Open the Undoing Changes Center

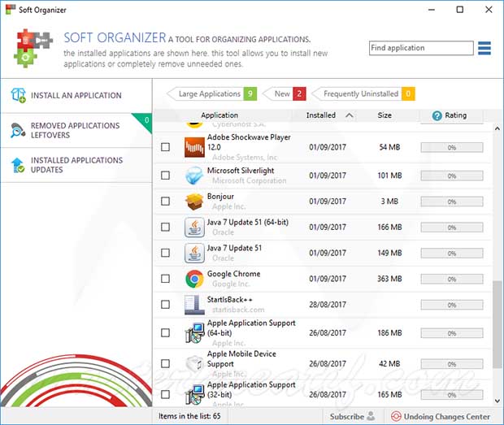click(441, 416)
